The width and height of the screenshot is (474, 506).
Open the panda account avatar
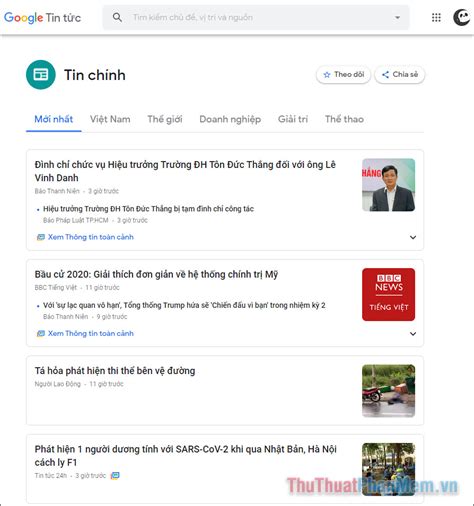click(462, 17)
